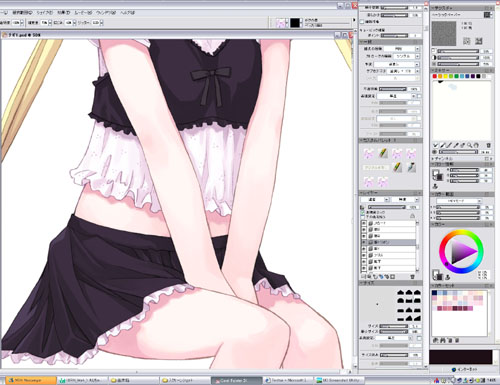Screen dimensions: 500x385
Task: Click the gray paper texture preview thumbnail
Action: (444, 34)
